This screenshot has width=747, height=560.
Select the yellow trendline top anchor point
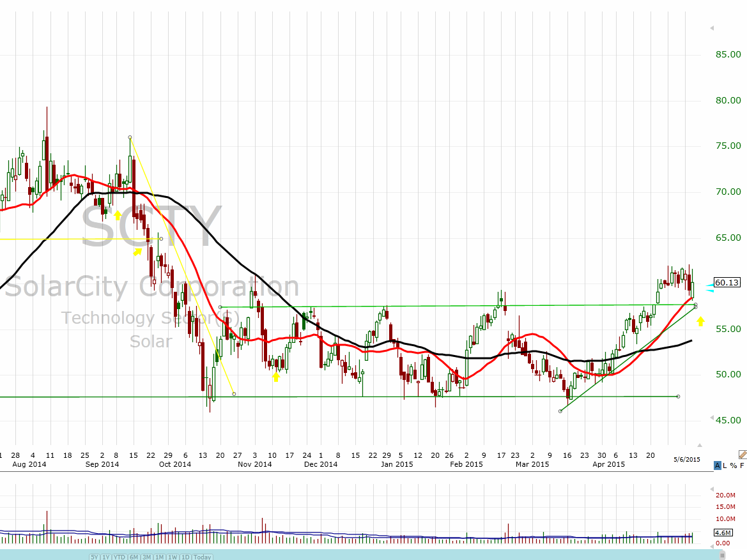pos(130,137)
